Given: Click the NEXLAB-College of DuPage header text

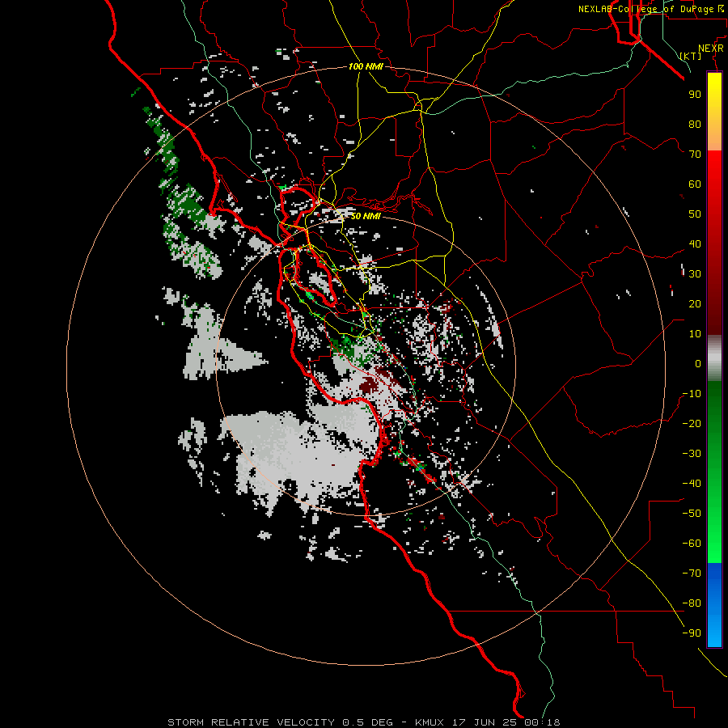Looking at the screenshot, I should [x=645, y=9].
